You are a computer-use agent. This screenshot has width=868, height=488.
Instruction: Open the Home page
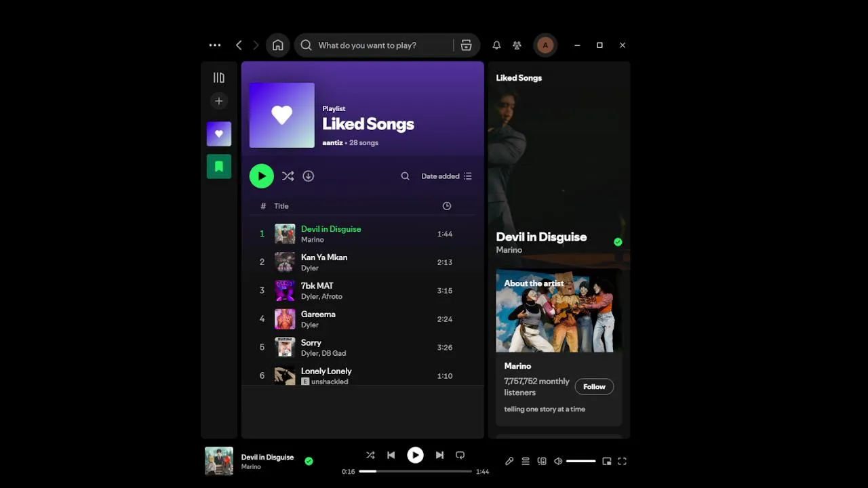click(278, 45)
